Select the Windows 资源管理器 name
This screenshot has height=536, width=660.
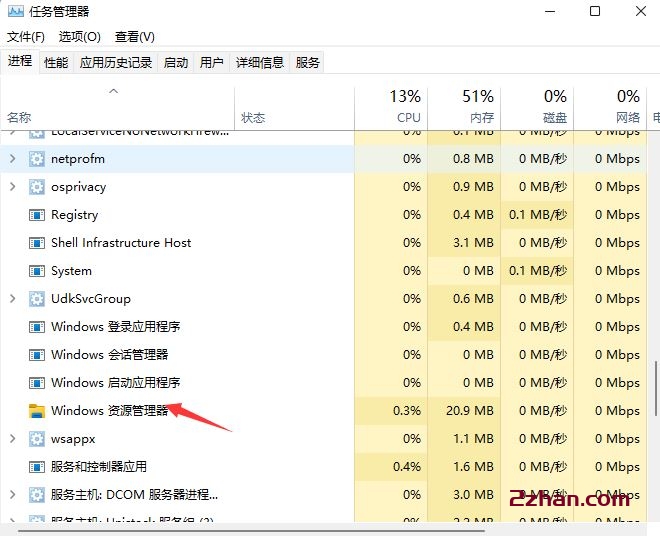click(109, 411)
